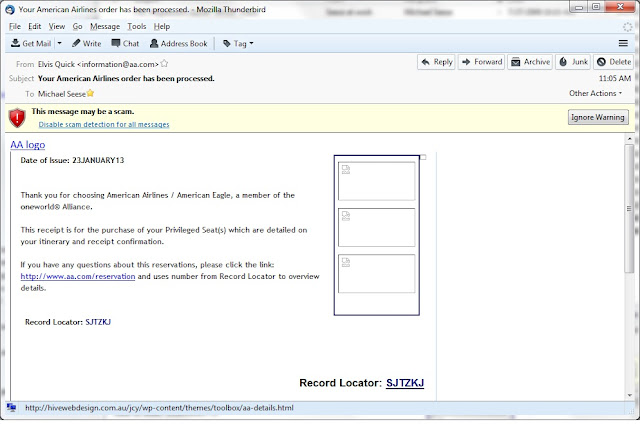
Task: Click the vertical scrollbar thumb
Action: (x=629, y=208)
